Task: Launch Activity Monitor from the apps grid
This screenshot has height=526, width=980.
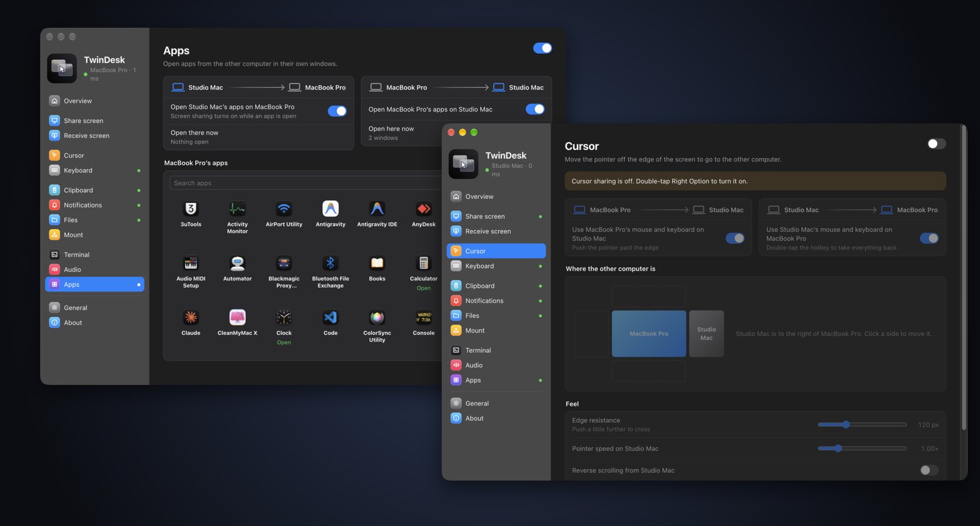Action: (237, 209)
